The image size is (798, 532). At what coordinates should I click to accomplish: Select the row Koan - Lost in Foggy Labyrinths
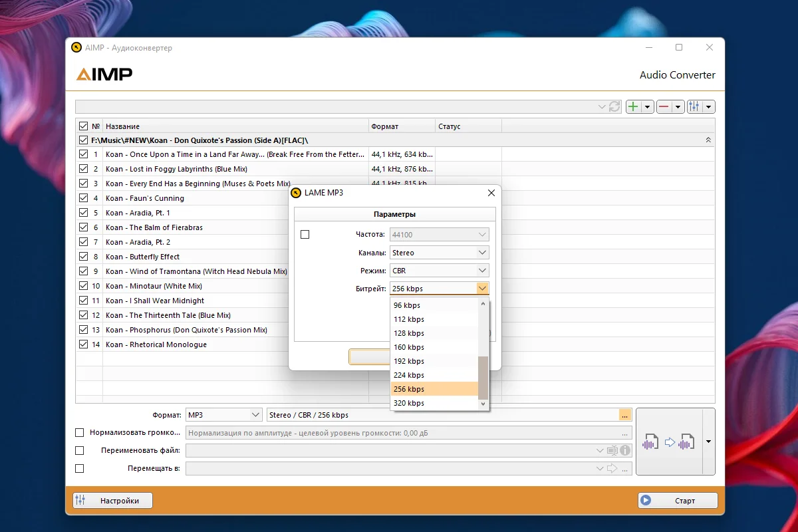point(395,169)
